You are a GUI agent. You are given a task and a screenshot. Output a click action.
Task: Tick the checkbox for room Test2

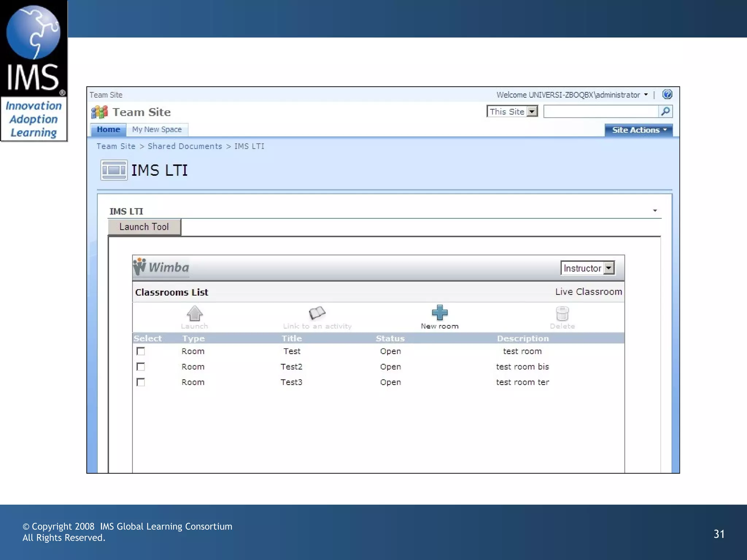140,366
